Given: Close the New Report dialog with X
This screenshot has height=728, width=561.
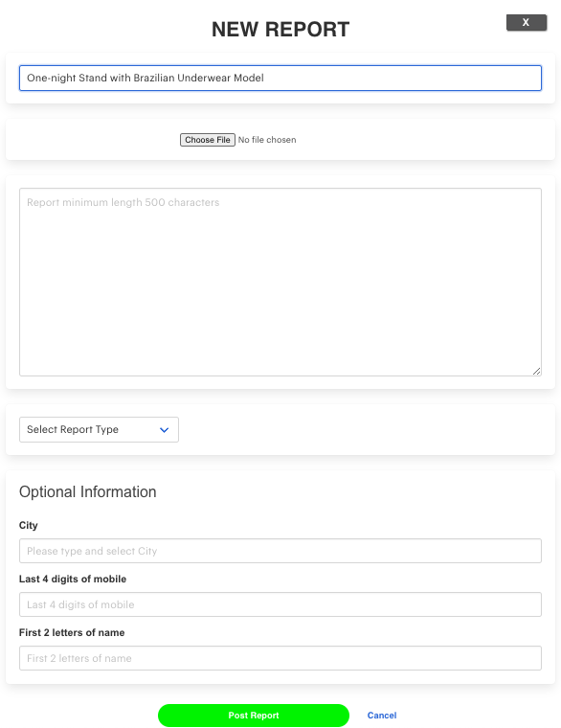Looking at the screenshot, I should [527, 22].
